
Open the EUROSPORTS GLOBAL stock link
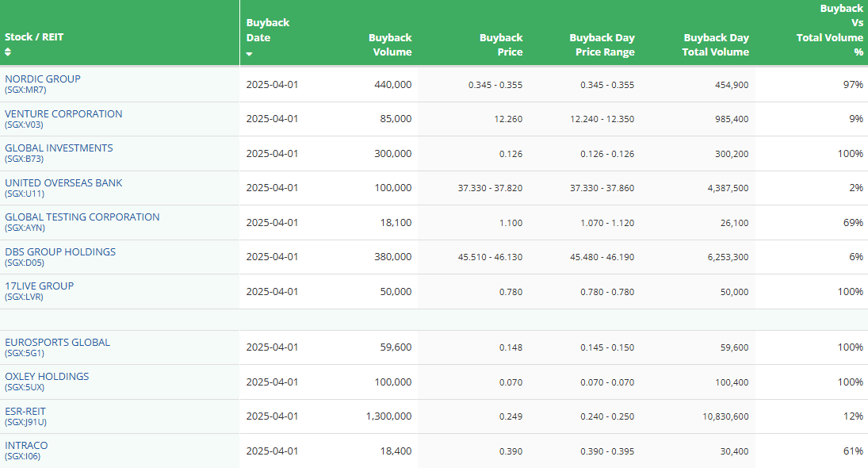(58, 343)
